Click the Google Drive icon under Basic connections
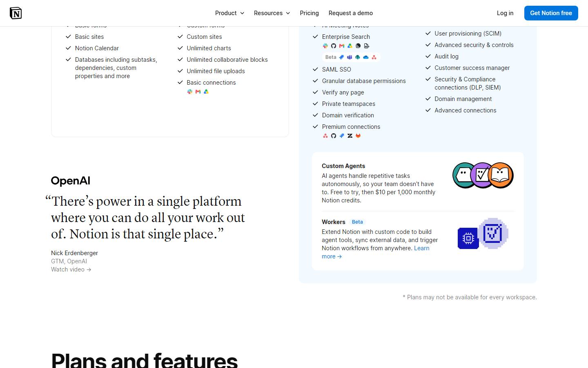 click(x=206, y=92)
